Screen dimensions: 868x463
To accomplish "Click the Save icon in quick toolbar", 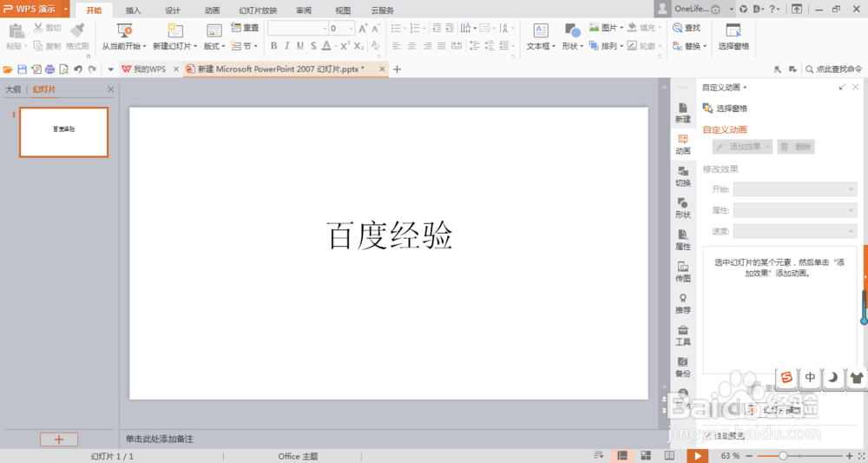I will pos(23,69).
